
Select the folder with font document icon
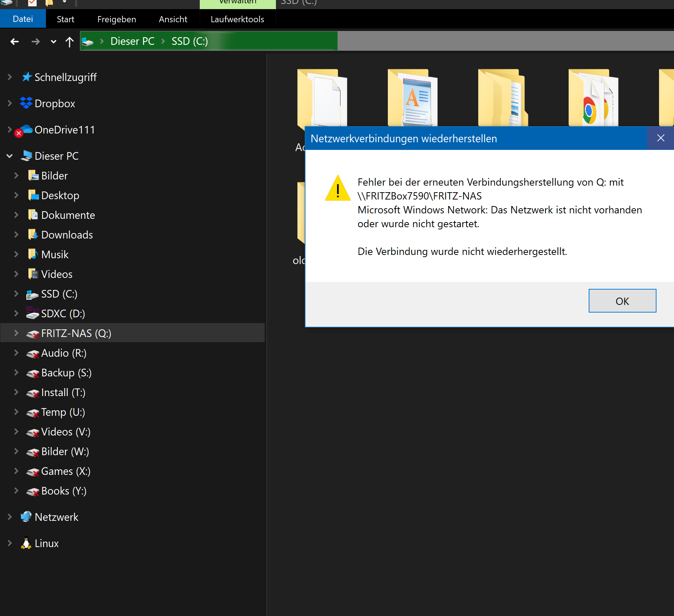point(412,97)
